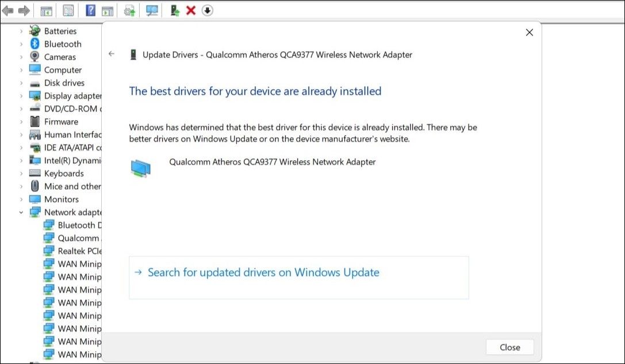Click the back arrow in the Update Drivers dialog
This screenshot has height=364, width=625.
pos(112,52)
